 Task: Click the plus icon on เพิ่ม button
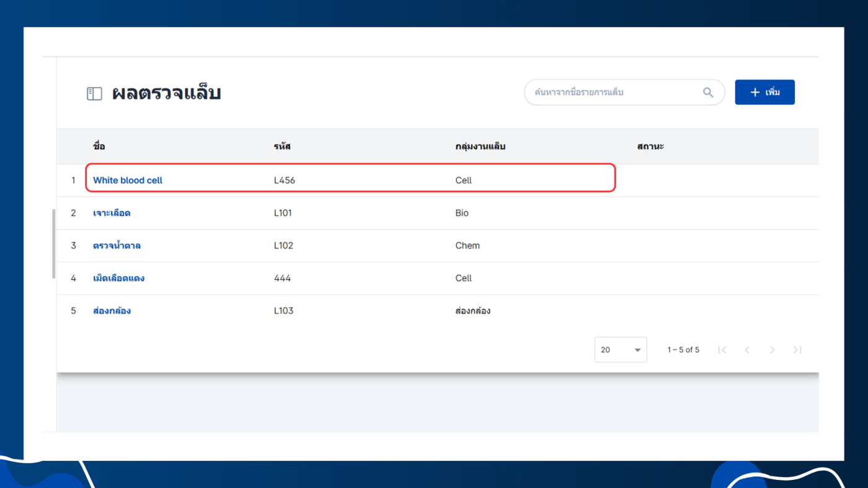click(755, 92)
